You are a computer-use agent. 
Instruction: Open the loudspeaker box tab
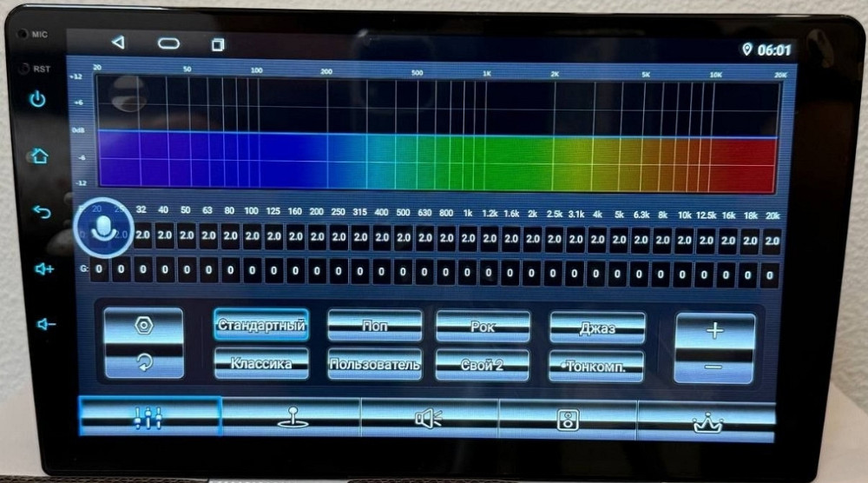click(x=568, y=419)
